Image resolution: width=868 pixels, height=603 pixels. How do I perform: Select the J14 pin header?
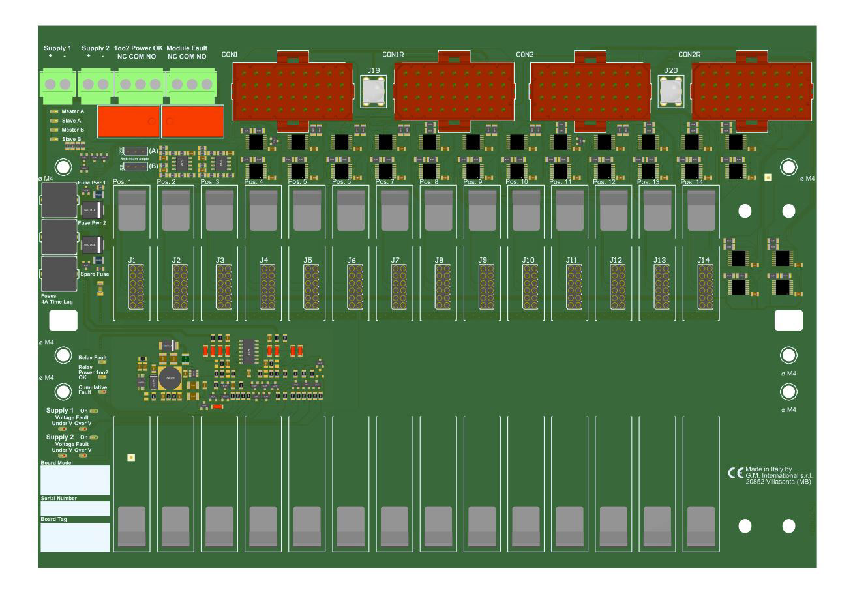coord(705,287)
